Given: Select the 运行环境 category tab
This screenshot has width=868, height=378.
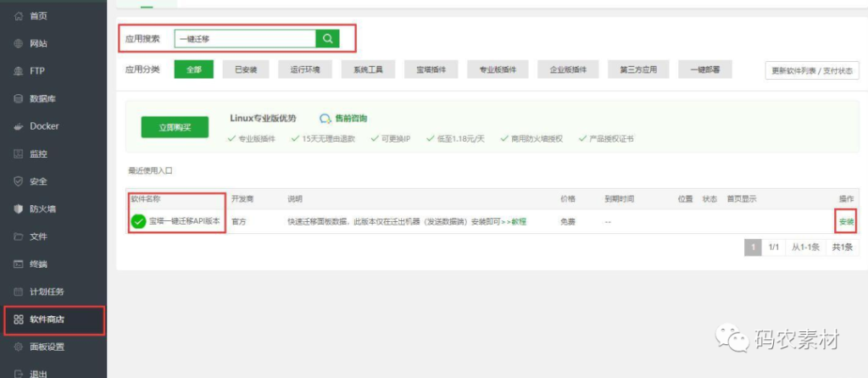Looking at the screenshot, I should click(305, 69).
